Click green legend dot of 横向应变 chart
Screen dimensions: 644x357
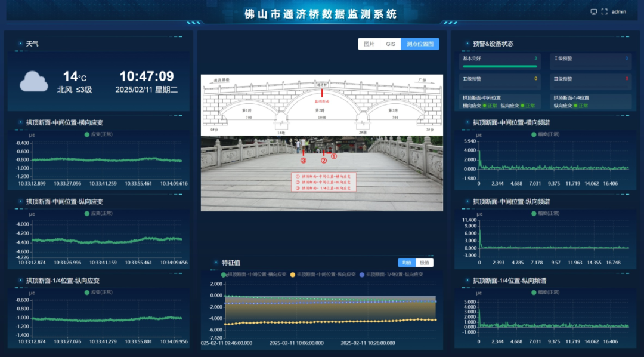click(86, 134)
